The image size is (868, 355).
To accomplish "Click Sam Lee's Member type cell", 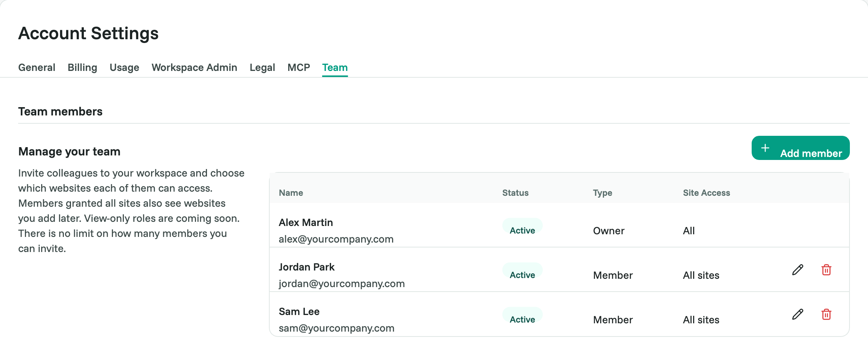I will tap(613, 320).
